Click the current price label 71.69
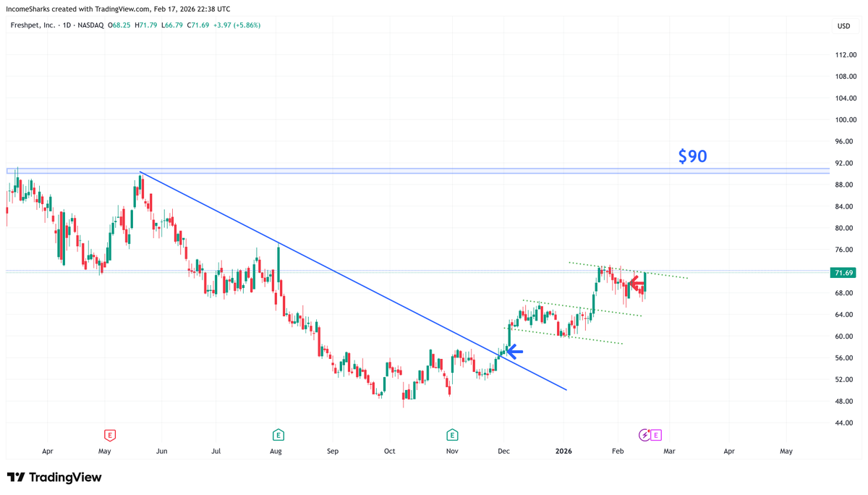Viewport: 868px width, 495px height. coord(843,273)
